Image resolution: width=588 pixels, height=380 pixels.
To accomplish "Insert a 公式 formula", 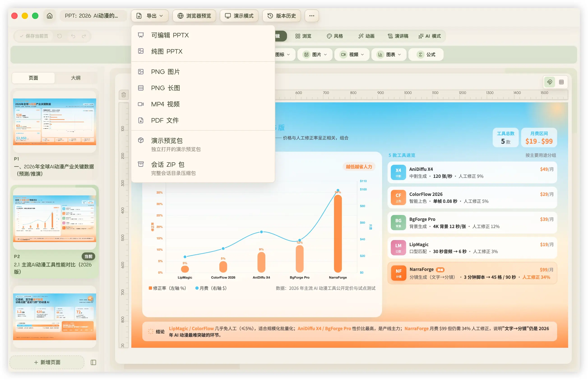I will point(426,55).
